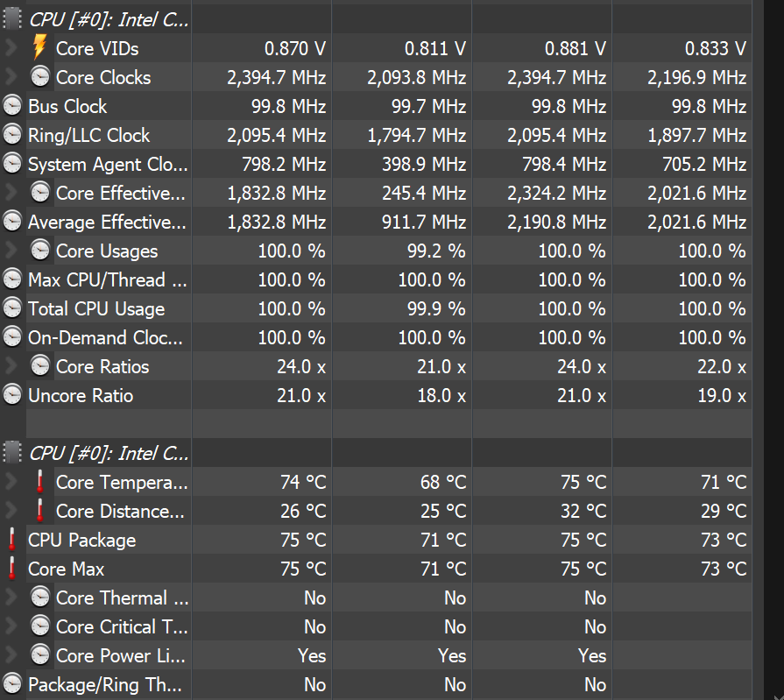Viewport: 784px width, 700px height.
Task: Click the clock icon beside Package/Ring Thermal row
Action: (12, 684)
